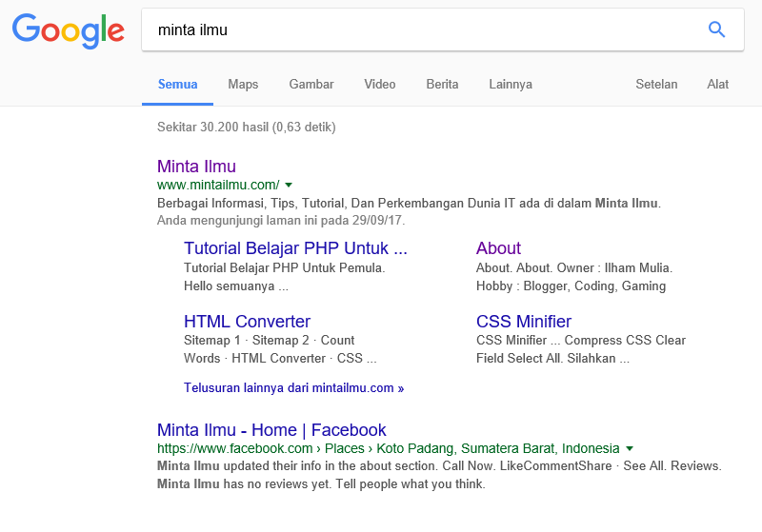The image size is (762, 532).
Task: Open the Minta Ilmu result title
Action: [x=196, y=167]
